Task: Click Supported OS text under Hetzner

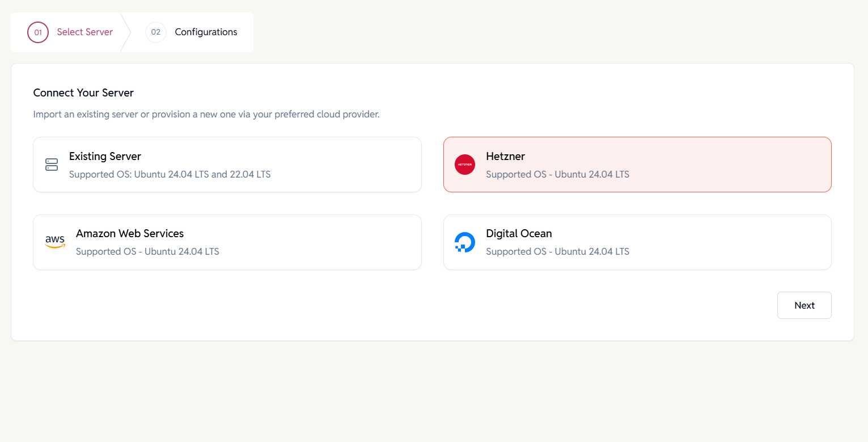Action: tap(557, 175)
